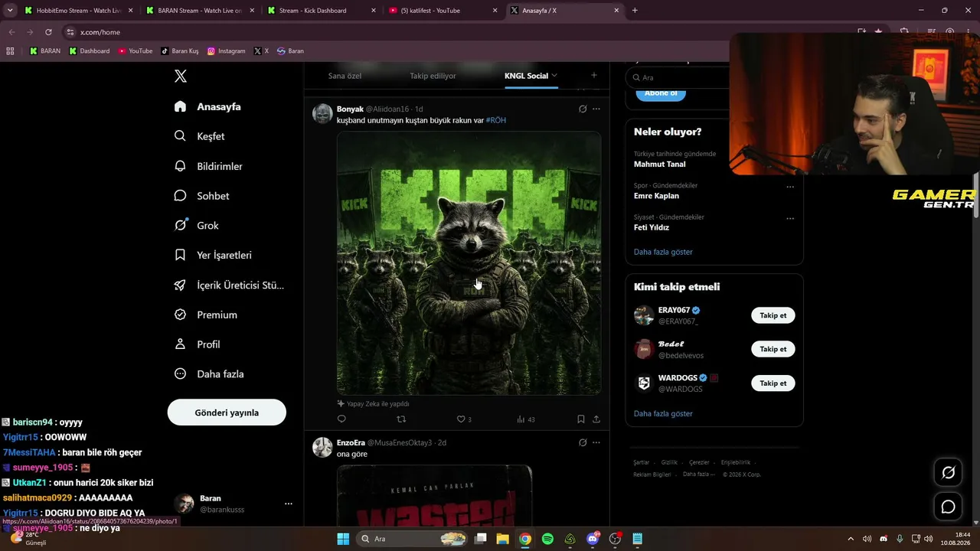Follow WARDOGS with Takip et
980x551 pixels.
click(773, 383)
